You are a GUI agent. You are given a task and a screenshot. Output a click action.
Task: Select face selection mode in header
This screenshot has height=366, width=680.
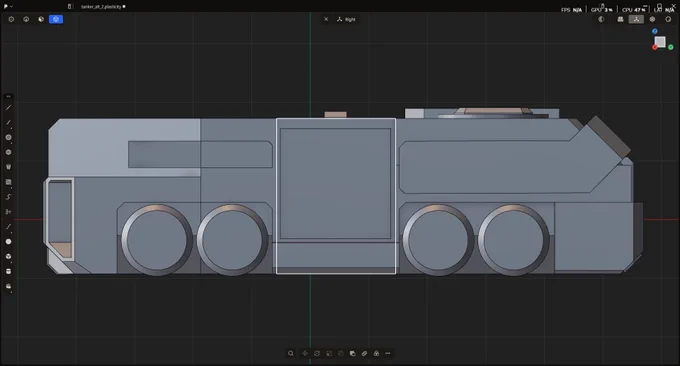[41, 19]
